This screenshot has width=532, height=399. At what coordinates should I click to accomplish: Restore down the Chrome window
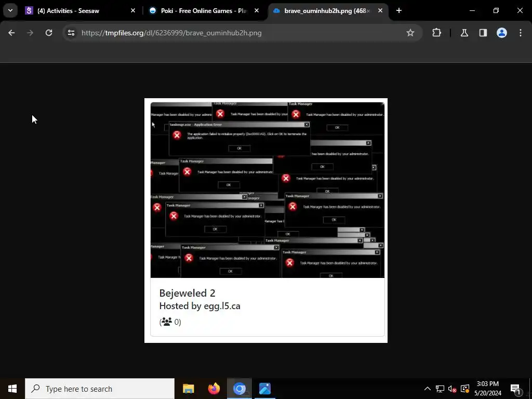click(496, 10)
